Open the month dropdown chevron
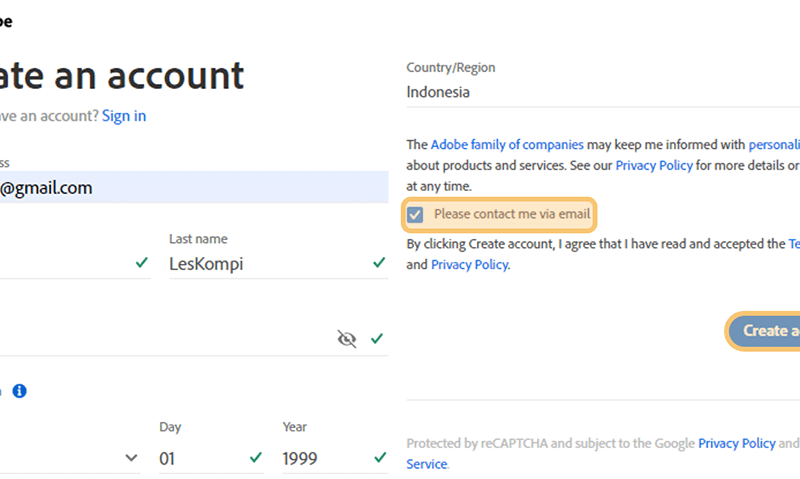This screenshot has width=800, height=479. [x=131, y=458]
